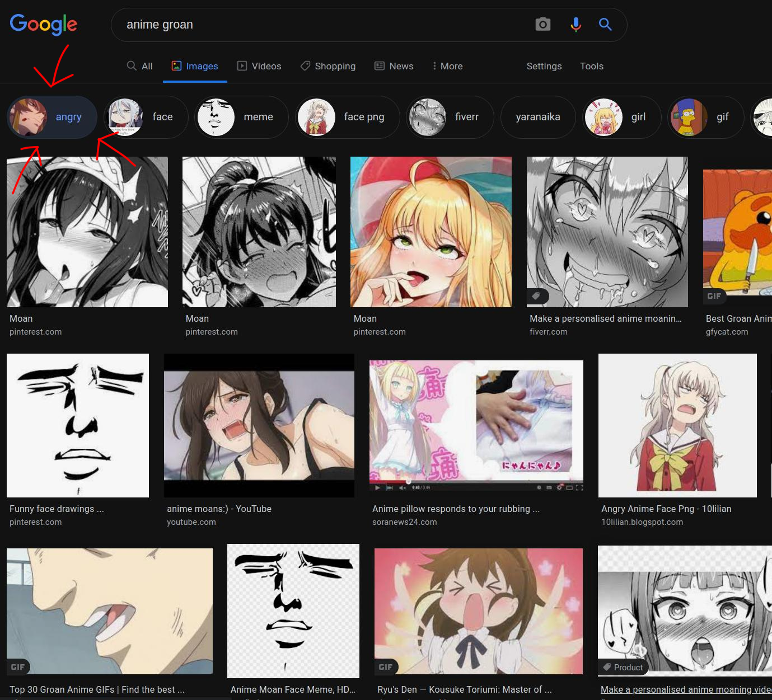
Task: Click the News tab newspaper icon
Action: coord(380,65)
